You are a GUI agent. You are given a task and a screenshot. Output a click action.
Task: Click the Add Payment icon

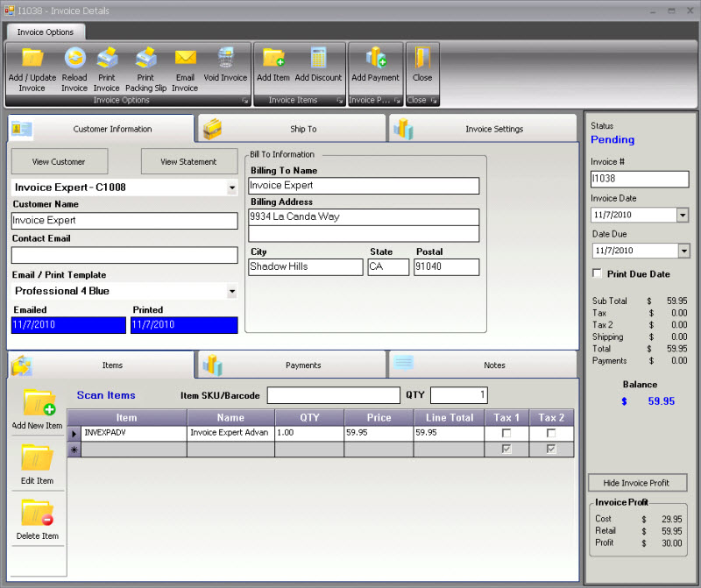coord(376,58)
